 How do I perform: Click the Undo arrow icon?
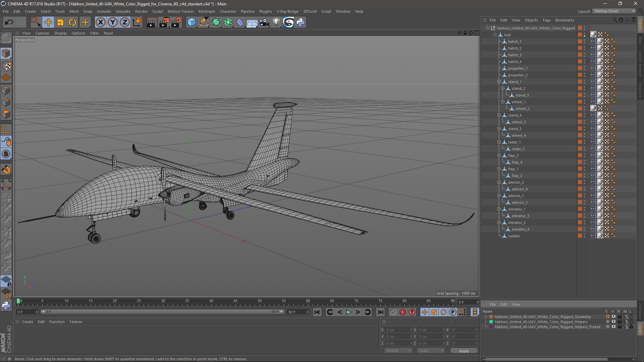coord(9,22)
